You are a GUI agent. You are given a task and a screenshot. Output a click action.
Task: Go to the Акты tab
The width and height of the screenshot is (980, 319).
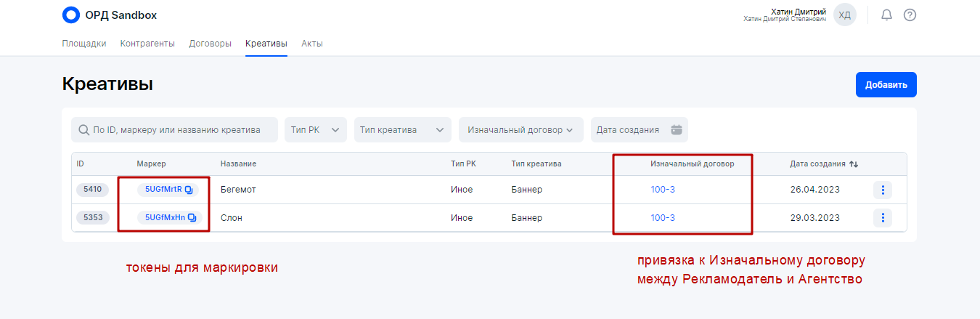(x=312, y=44)
